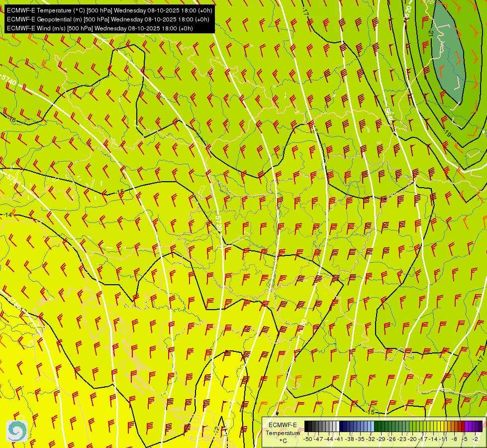The height and width of the screenshot is (448, 487).
Task: Click the -2 legend tick label
Action: click(475, 439)
